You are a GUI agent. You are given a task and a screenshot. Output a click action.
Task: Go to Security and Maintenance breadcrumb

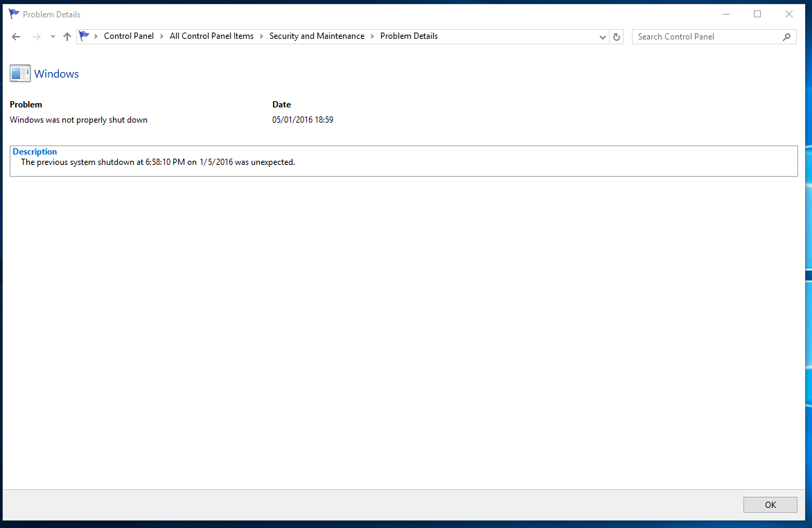click(x=317, y=36)
